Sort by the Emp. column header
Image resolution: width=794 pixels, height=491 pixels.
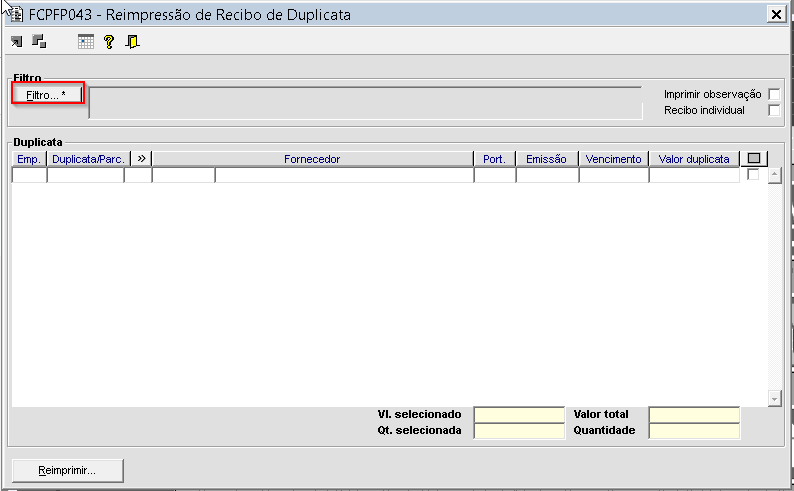[x=29, y=159]
